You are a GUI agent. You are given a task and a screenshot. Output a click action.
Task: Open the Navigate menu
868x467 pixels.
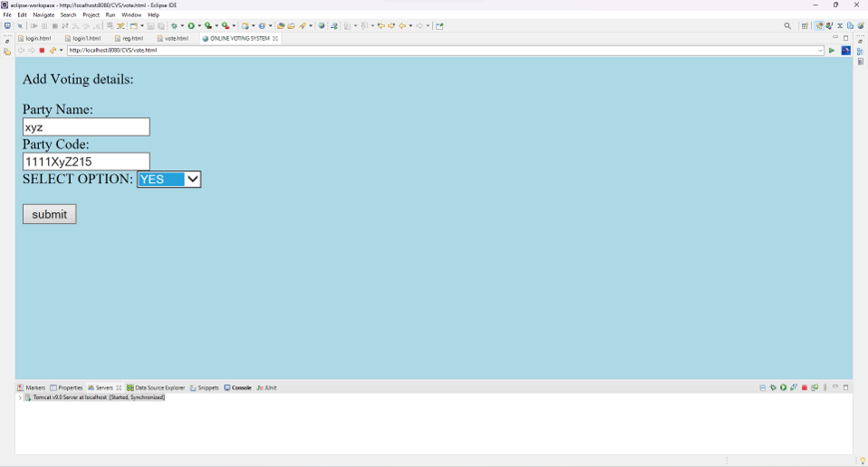click(43, 15)
